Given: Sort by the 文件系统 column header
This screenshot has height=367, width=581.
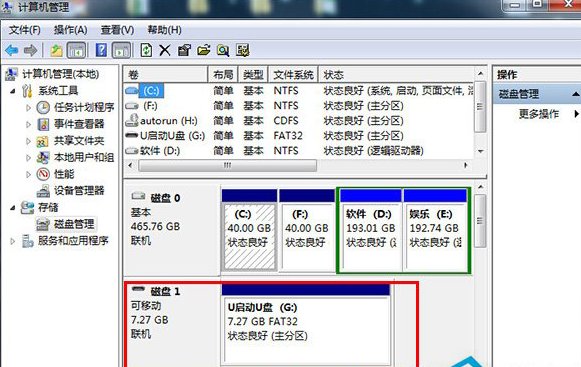Looking at the screenshot, I should (293, 75).
